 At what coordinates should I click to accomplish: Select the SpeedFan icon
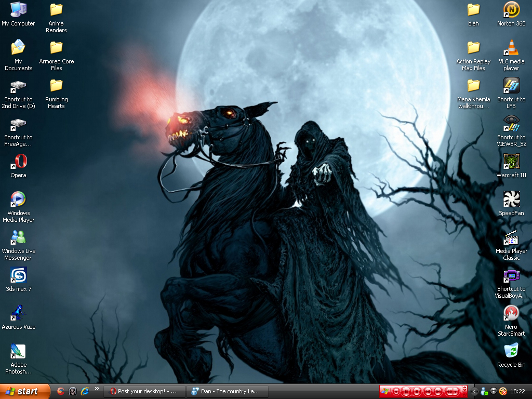coord(511,204)
